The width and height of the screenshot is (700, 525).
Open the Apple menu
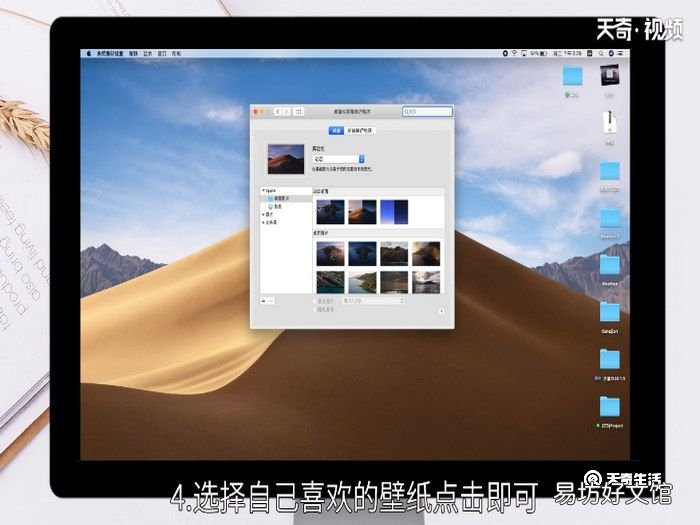point(88,53)
